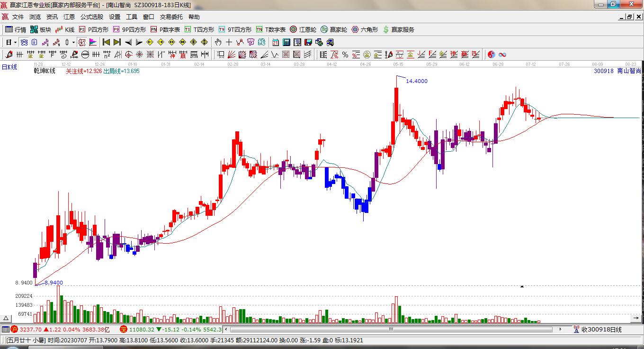The image size is (644, 349).
Task: Select the percent (%) drawing tool
Action: [x=345, y=55]
